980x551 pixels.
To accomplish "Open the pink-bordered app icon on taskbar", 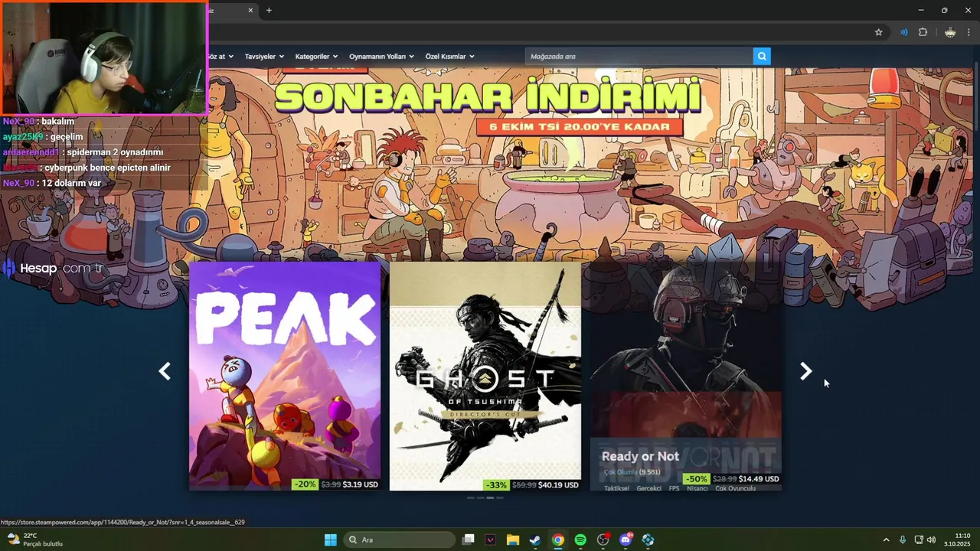I will (x=491, y=540).
